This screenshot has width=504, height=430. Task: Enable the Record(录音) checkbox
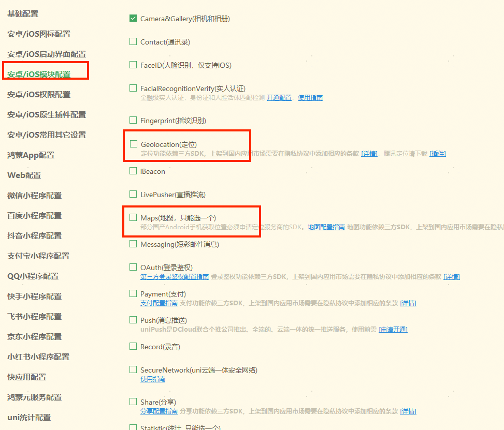pyautogui.click(x=133, y=346)
